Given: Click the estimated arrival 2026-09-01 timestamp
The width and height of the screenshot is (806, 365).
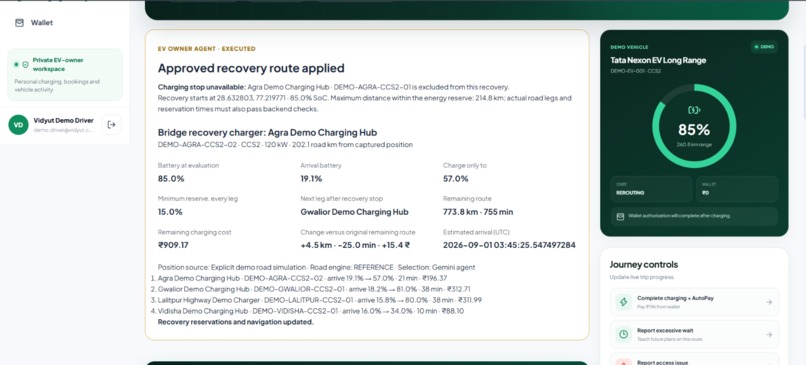Looking at the screenshot, I should (x=509, y=245).
